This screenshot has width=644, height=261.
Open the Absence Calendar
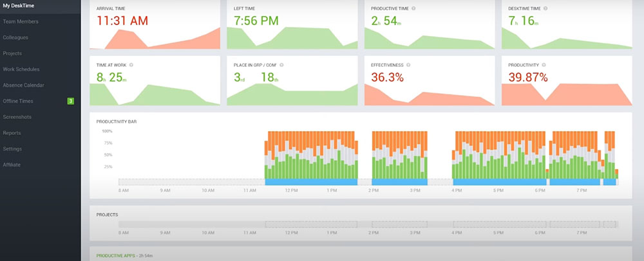pos(23,85)
